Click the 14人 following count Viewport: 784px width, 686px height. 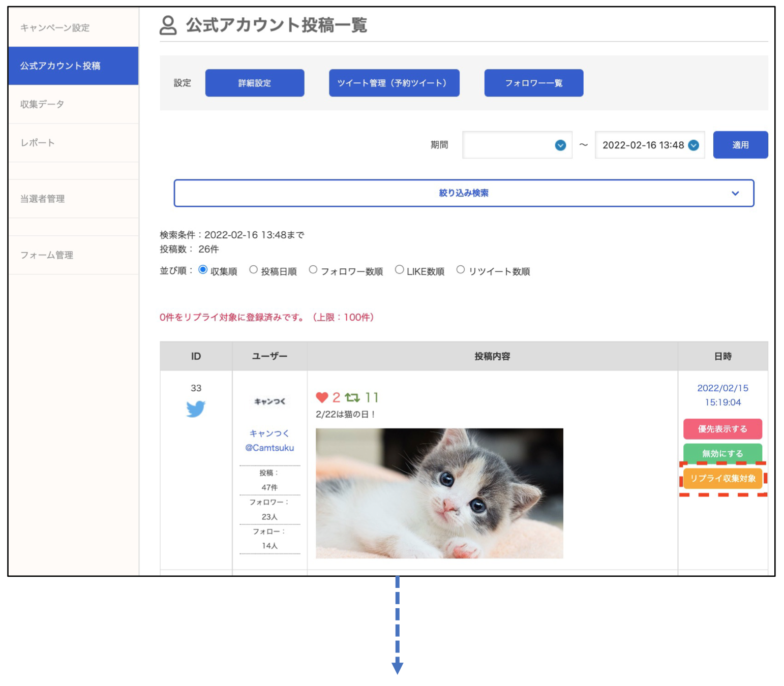click(269, 546)
